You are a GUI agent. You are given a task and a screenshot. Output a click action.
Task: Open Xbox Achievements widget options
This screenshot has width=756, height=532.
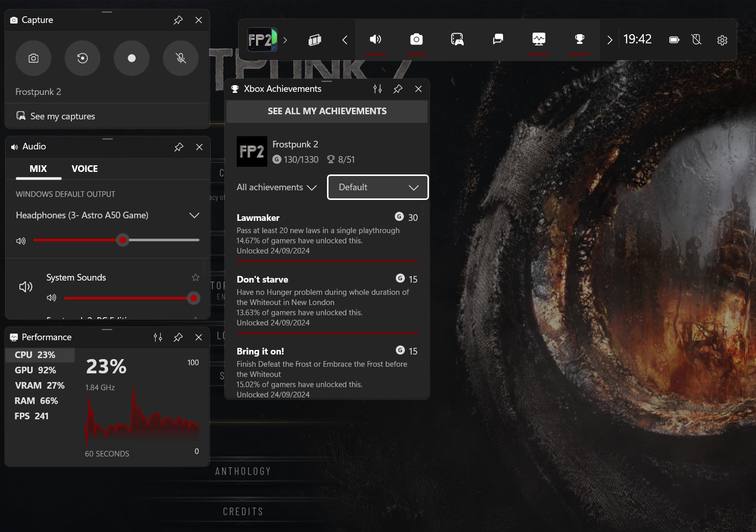point(377,89)
